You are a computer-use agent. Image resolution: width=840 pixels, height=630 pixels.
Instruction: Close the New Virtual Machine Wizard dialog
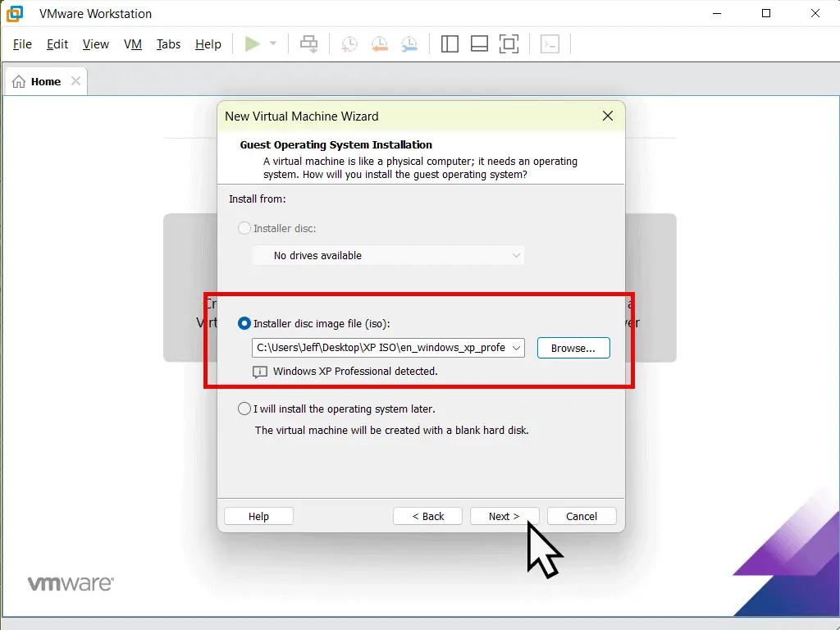pyautogui.click(x=608, y=116)
